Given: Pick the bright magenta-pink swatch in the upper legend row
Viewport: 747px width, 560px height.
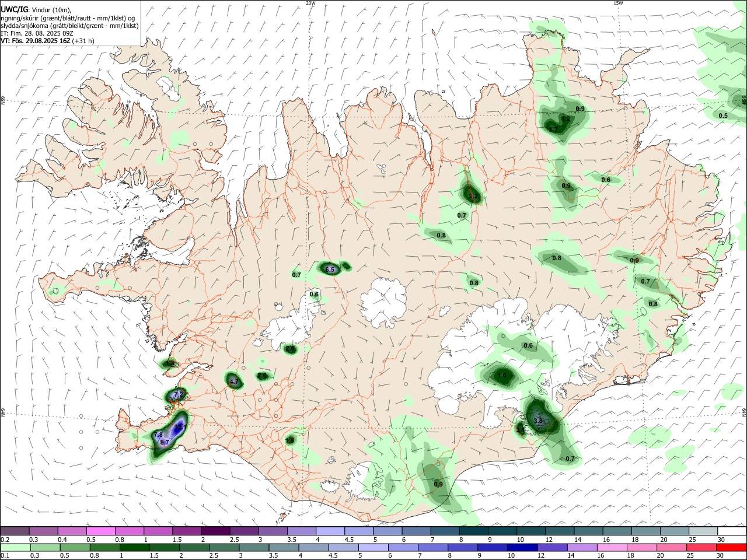Looking at the screenshot, I should pyautogui.click(x=100, y=531).
